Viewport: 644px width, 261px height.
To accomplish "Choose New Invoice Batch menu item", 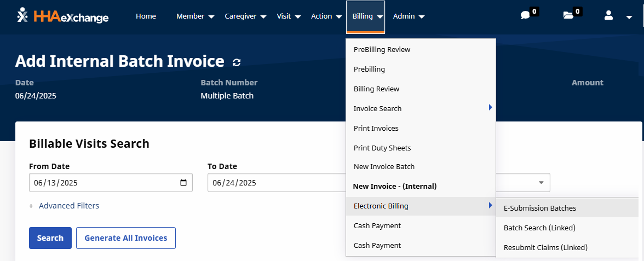I will click(x=384, y=166).
